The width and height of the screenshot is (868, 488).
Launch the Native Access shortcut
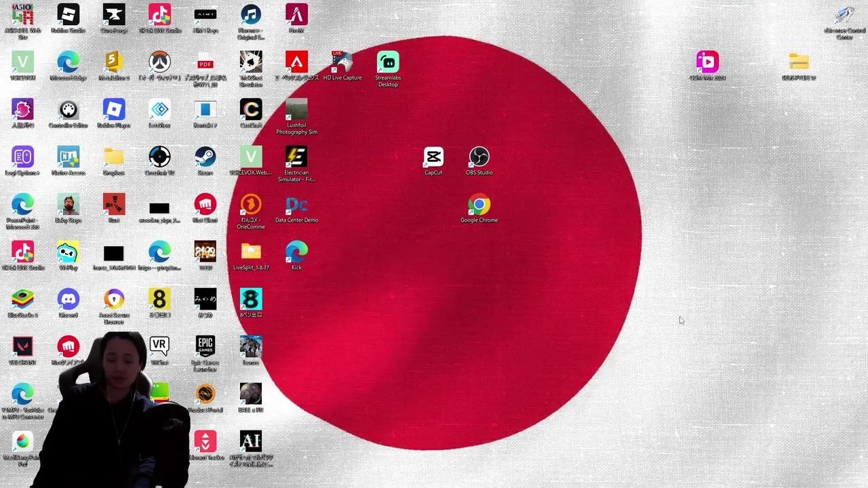pyautogui.click(x=68, y=157)
